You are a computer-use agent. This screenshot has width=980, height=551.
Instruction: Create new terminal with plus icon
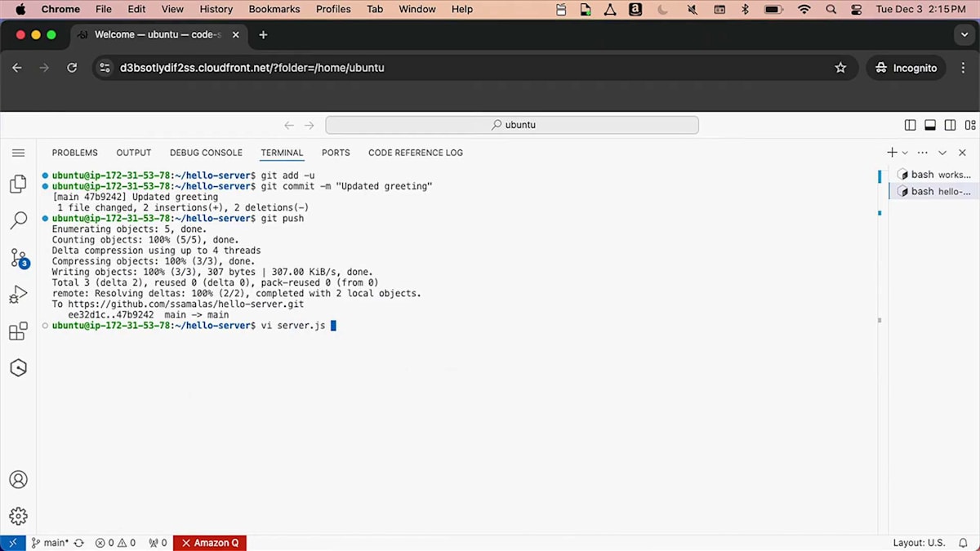(x=892, y=153)
